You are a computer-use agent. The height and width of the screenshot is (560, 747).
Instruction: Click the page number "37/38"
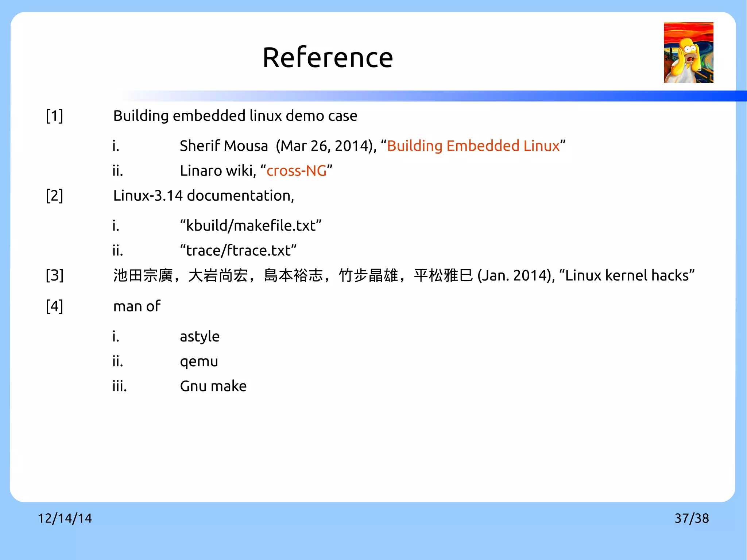pos(692,518)
